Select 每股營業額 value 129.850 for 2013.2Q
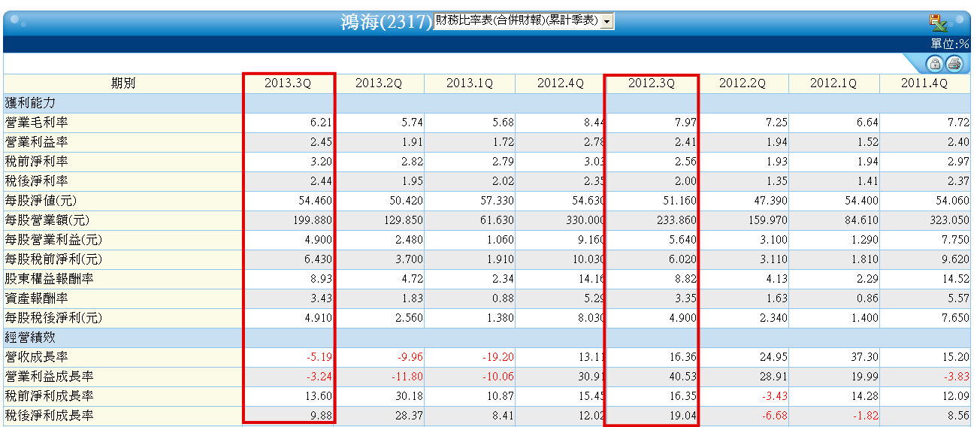 tap(404, 220)
